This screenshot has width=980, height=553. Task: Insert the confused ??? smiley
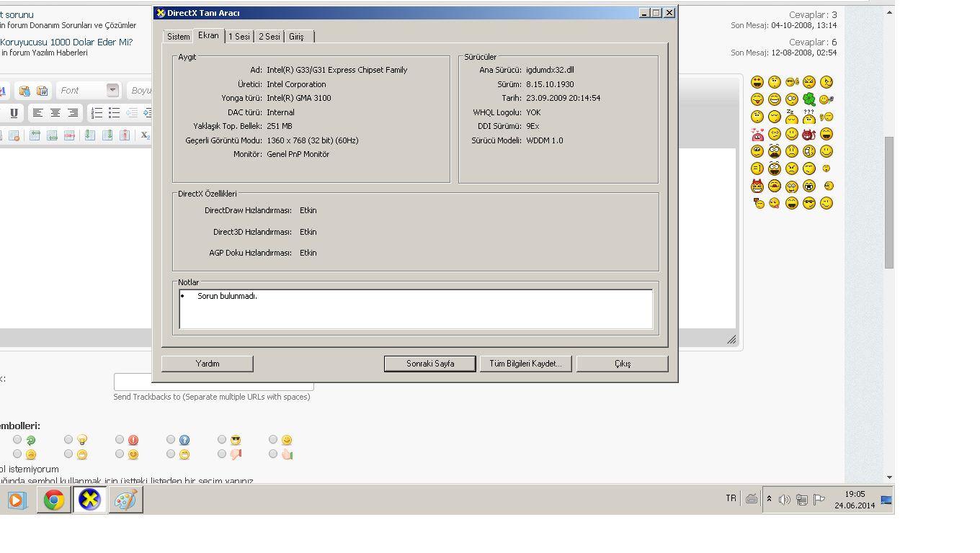coord(809,116)
